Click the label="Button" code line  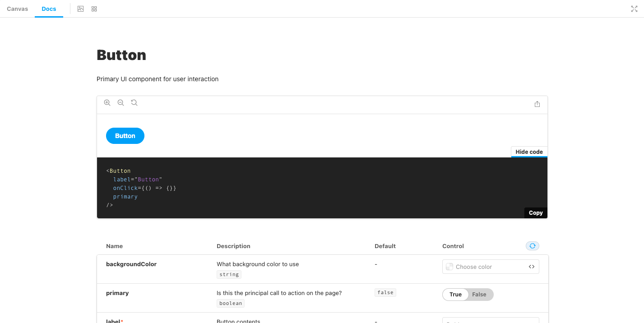(138, 180)
